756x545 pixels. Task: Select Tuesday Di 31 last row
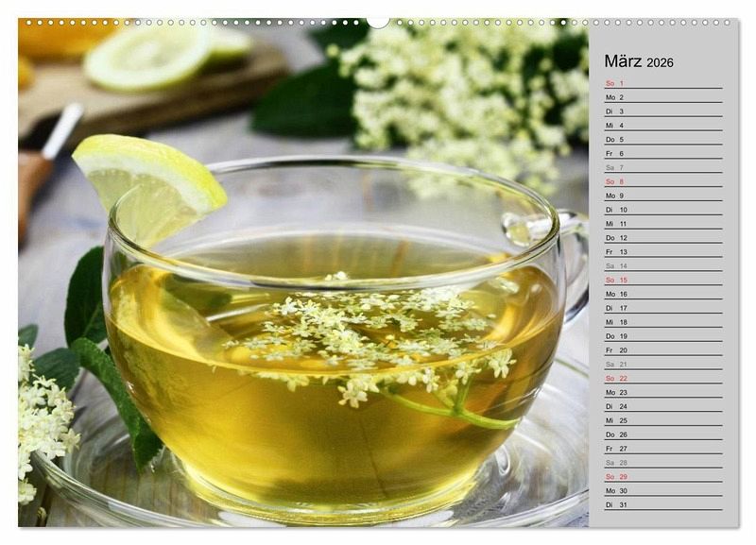pyautogui.click(x=663, y=505)
